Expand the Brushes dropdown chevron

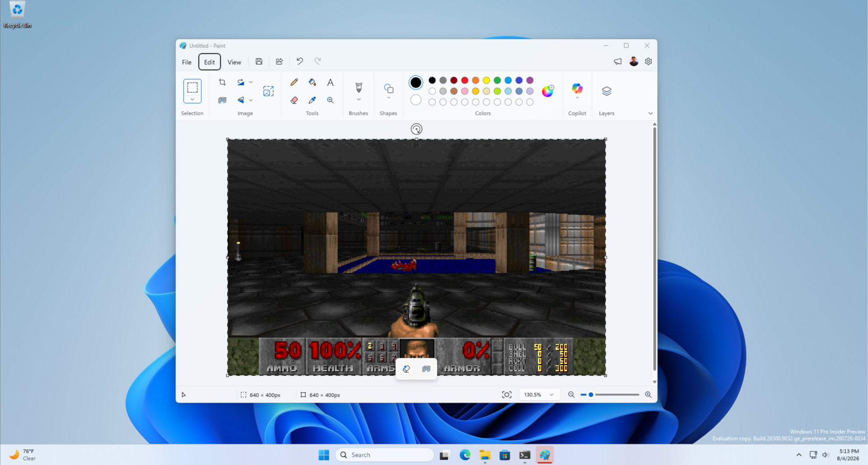point(359,99)
